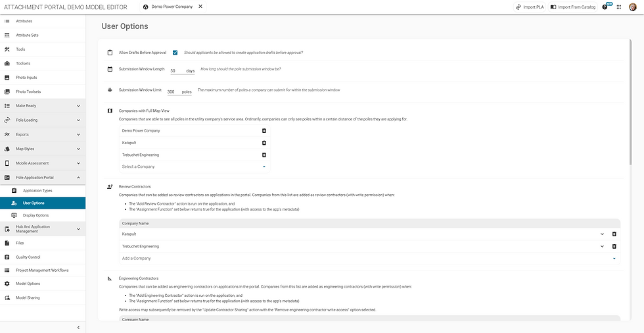Expand the Pole Loading section

(x=78, y=120)
